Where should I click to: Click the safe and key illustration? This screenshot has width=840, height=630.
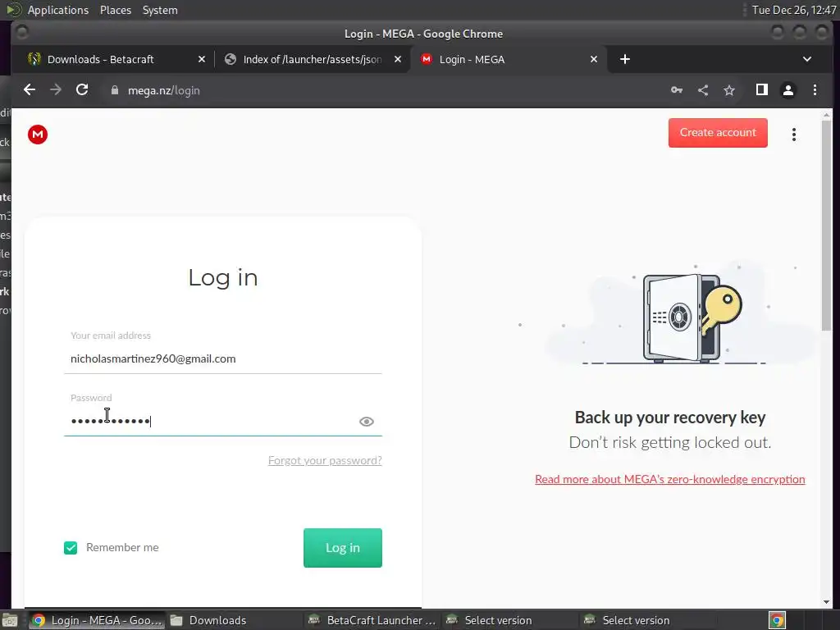coord(691,317)
